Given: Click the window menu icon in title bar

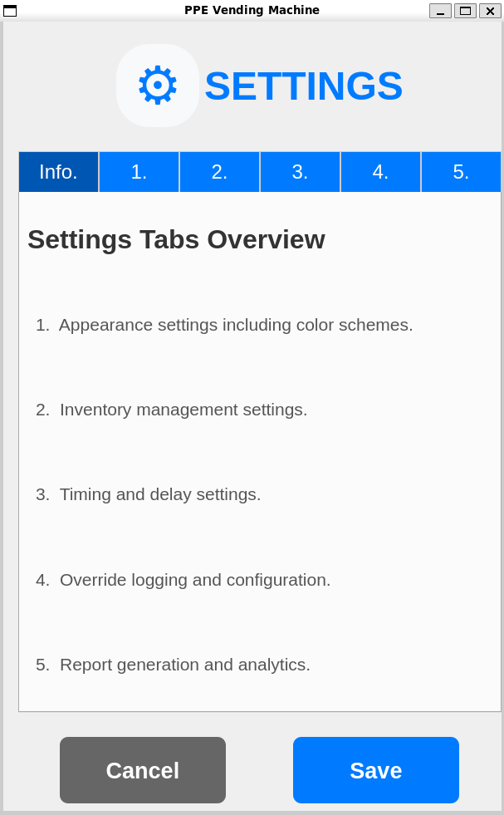Looking at the screenshot, I should pyautogui.click(x=10, y=11).
